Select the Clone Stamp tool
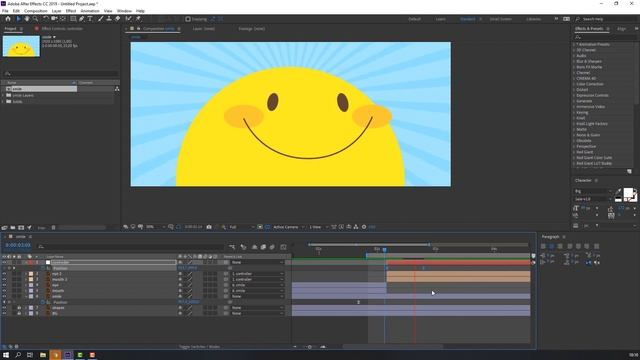Screen dimensions: 640x360 109,19
